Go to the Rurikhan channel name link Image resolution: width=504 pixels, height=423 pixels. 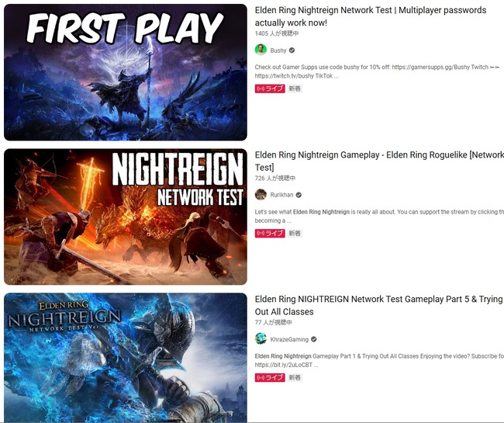click(x=281, y=195)
